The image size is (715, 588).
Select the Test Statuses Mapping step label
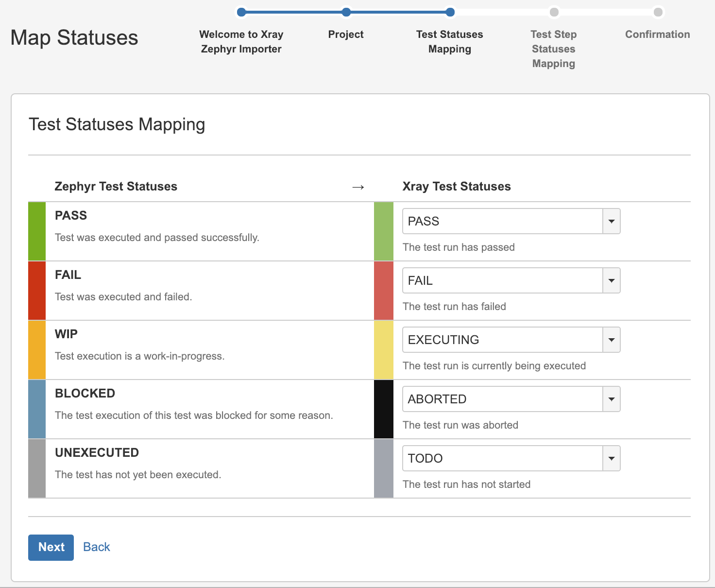tap(450, 42)
